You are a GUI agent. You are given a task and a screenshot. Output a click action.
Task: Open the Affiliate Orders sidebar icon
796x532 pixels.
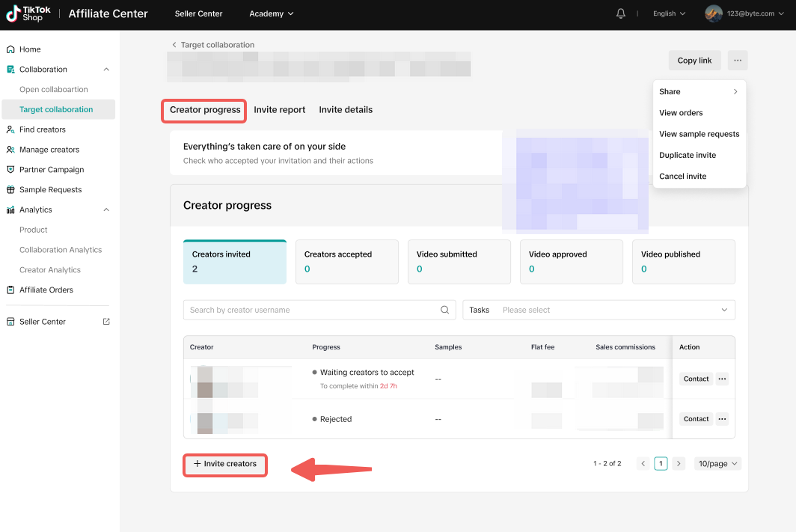pyautogui.click(x=10, y=290)
